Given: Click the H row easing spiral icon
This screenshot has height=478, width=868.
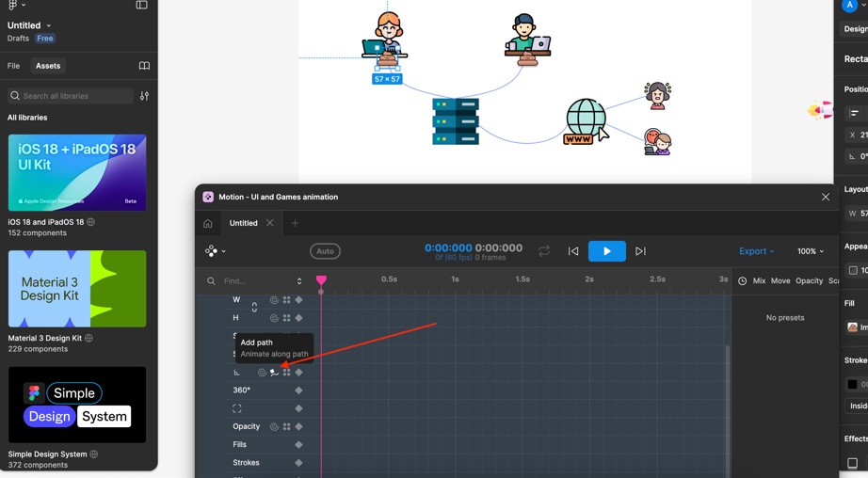Looking at the screenshot, I should pyautogui.click(x=274, y=318).
